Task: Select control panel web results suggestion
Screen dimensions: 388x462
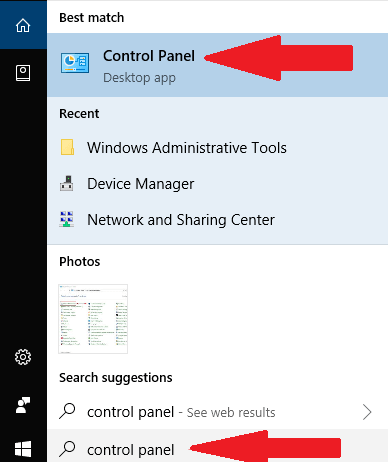Action: coord(217,412)
